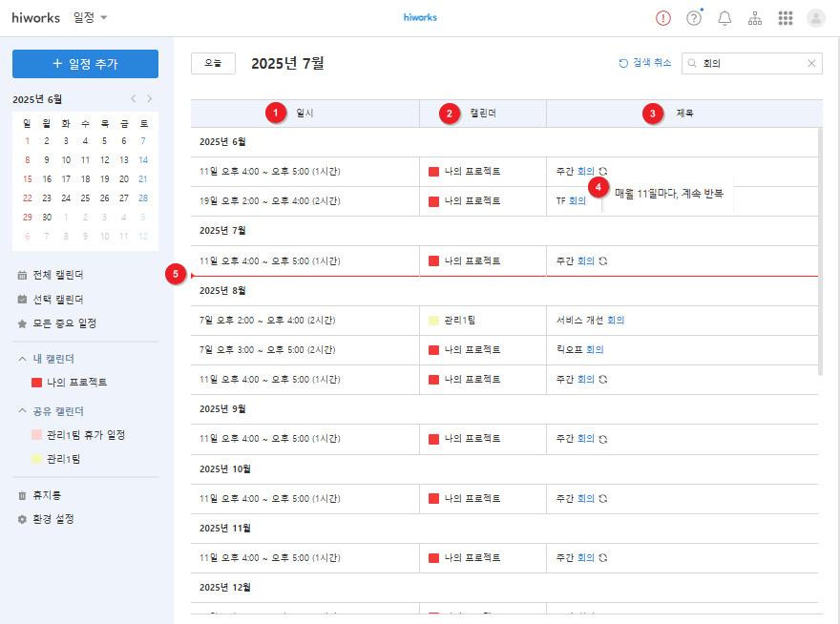Open 휴지통 in the sidebar
Image resolution: width=840 pixels, height=624 pixels.
pos(47,495)
